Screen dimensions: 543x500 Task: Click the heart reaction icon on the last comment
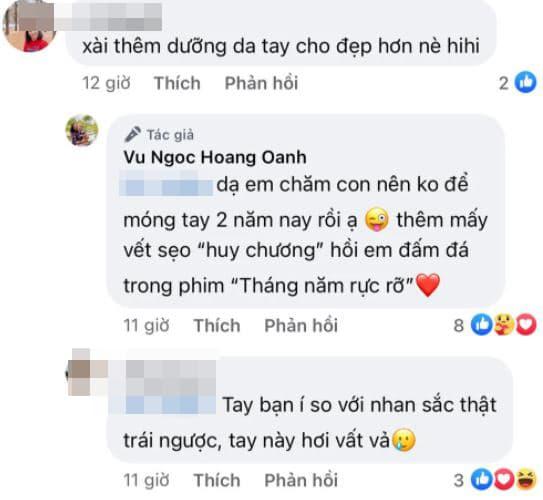pyautogui.click(x=504, y=479)
